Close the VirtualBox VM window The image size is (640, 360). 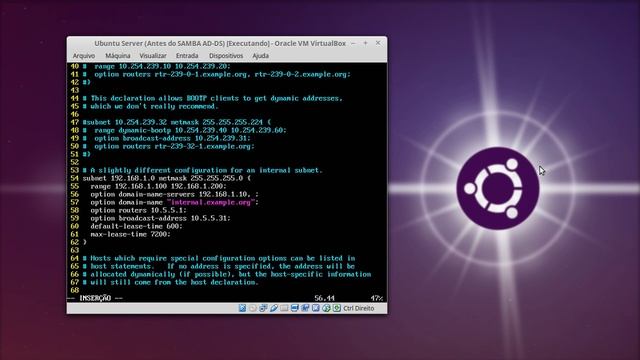pos(378,43)
